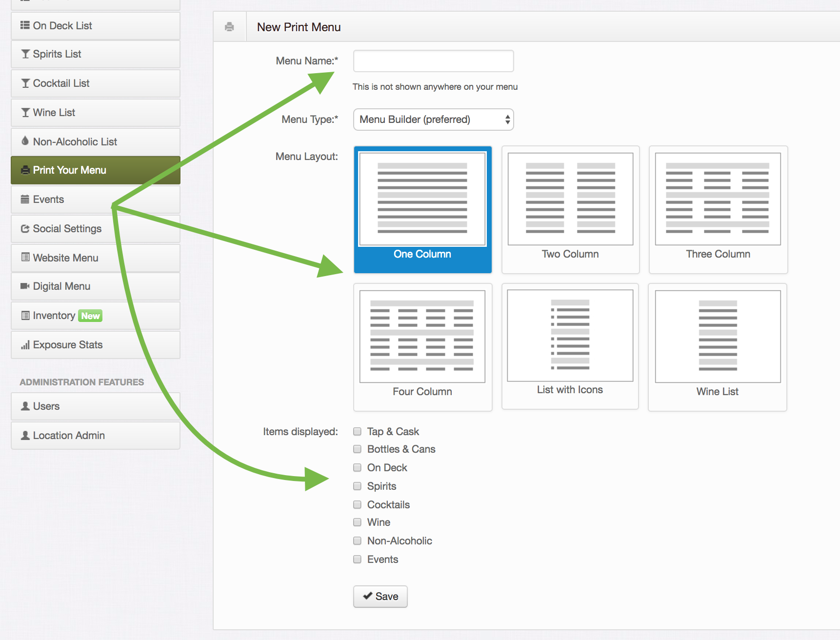Select the Wine List layout thumbnail

pos(718,347)
